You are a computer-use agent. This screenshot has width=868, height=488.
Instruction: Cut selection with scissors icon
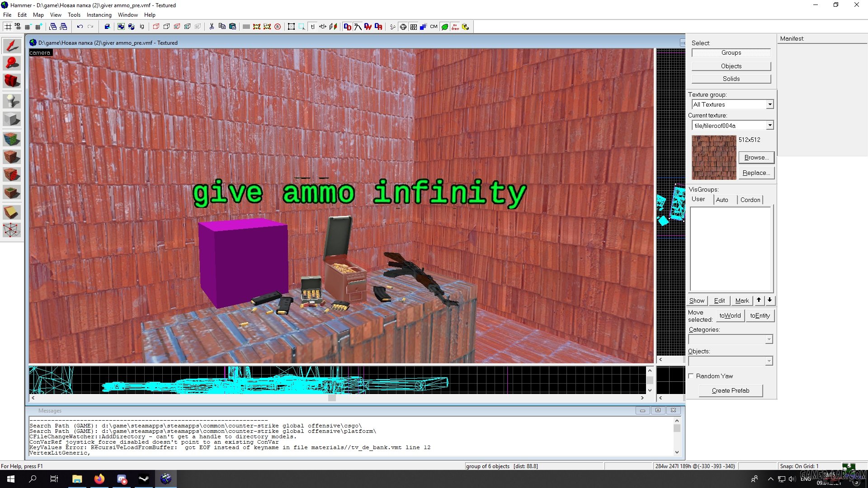pyautogui.click(x=212, y=27)
